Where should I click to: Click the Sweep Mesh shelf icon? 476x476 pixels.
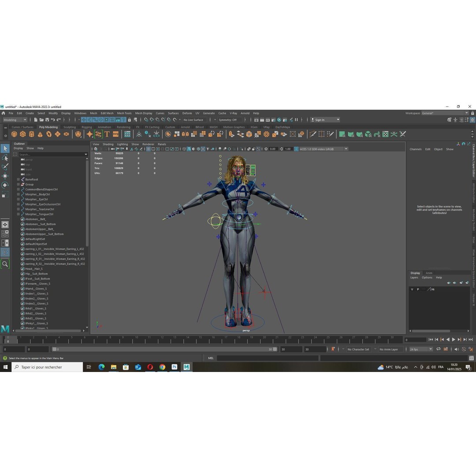(98, 134)
